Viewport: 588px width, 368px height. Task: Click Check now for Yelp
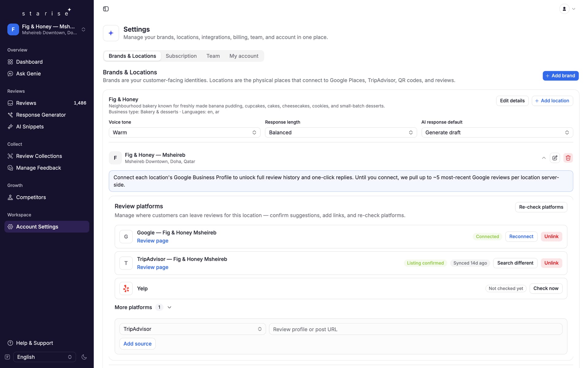(546, 288)
